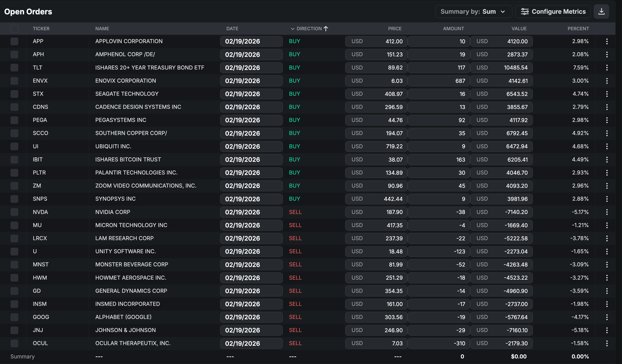Check the ENVX row checkbox
This screenshot has height=364, width=622.
pyautogui.click(x=14, y=81)
